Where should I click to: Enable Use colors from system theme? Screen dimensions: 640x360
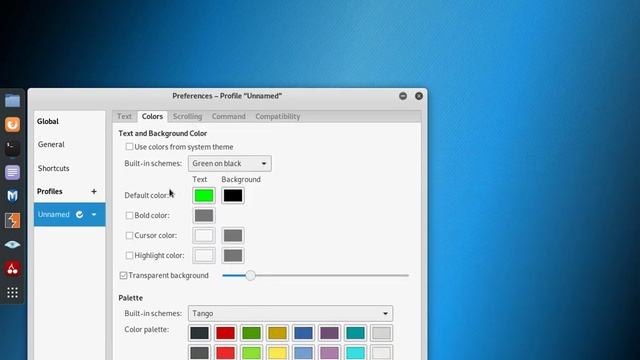[129, 147]
